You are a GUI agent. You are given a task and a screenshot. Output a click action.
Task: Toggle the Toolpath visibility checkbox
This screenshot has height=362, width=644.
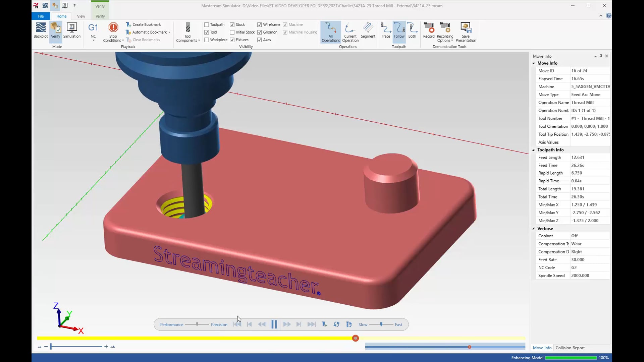point(207,24)
